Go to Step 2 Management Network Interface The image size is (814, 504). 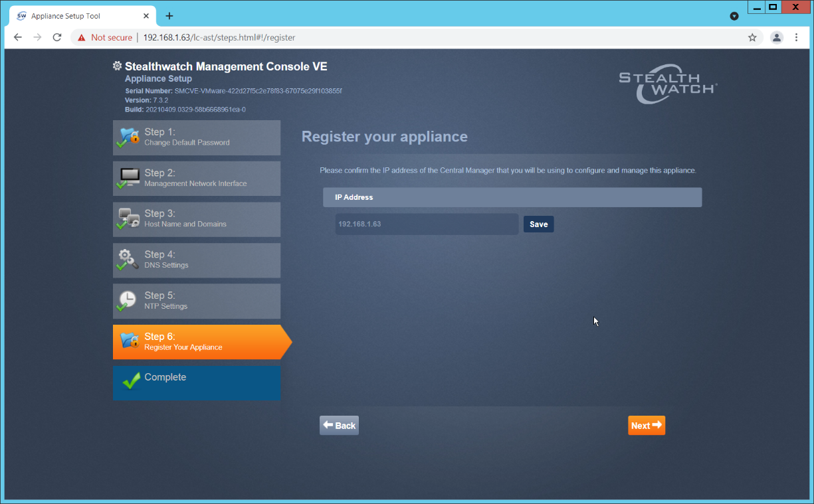(197, 179)
